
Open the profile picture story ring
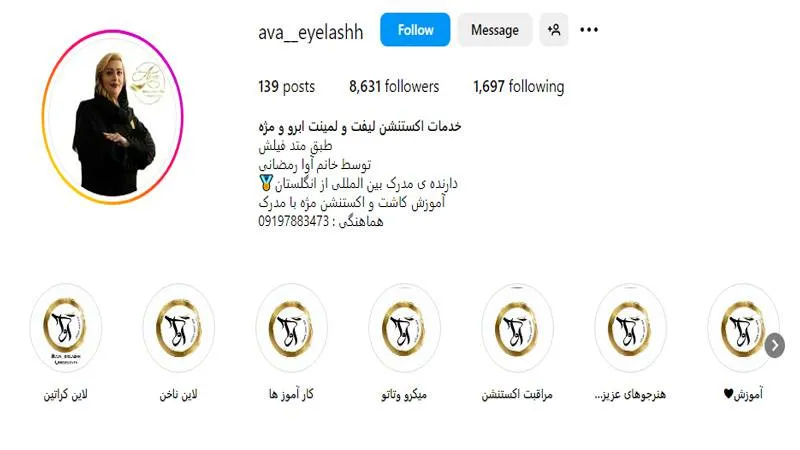click(112, 117)
